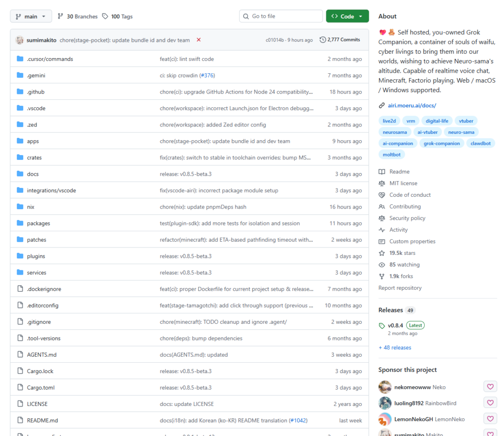Show all releases via + 48 releases

(x=395, y=347)
